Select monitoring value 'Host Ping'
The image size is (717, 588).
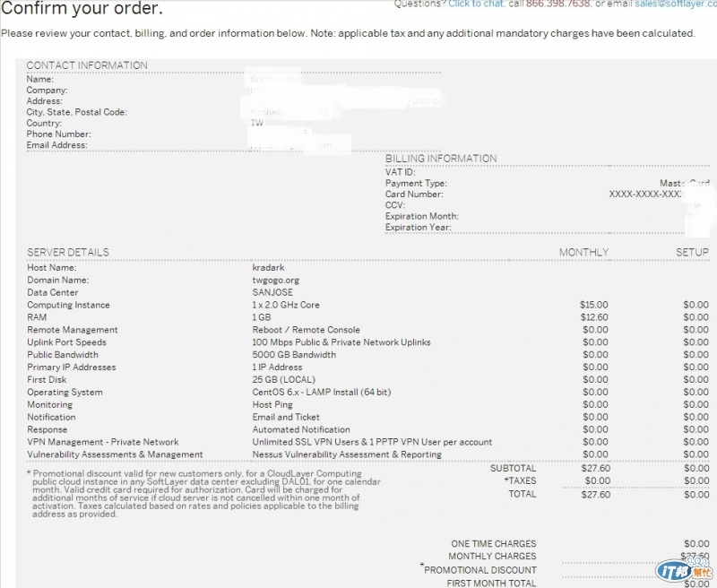[272, 404]
